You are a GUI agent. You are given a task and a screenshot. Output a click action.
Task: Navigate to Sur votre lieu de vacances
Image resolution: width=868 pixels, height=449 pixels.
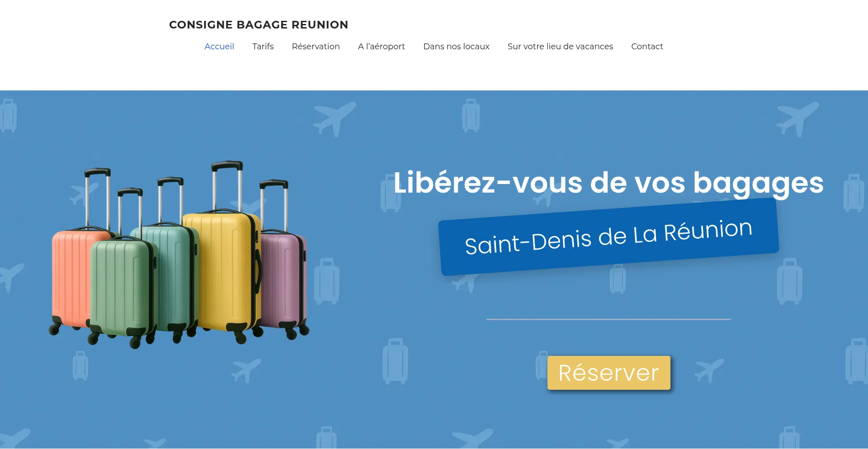[x=560, y=47]
